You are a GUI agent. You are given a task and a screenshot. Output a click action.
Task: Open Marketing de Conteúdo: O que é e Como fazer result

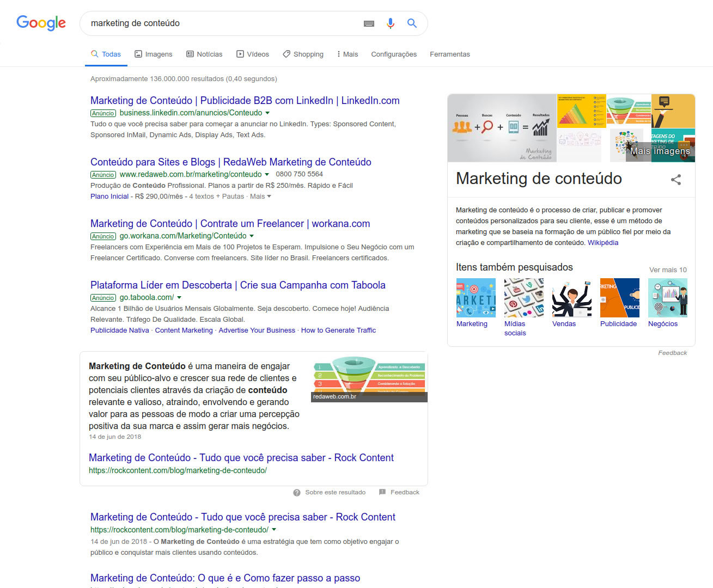226,578
